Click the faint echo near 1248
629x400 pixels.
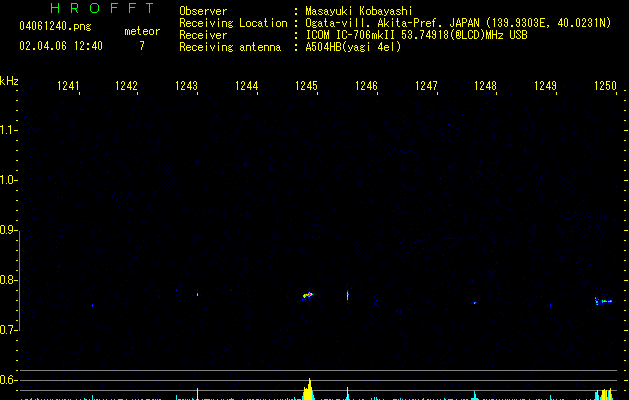click(x=475, y=303)
